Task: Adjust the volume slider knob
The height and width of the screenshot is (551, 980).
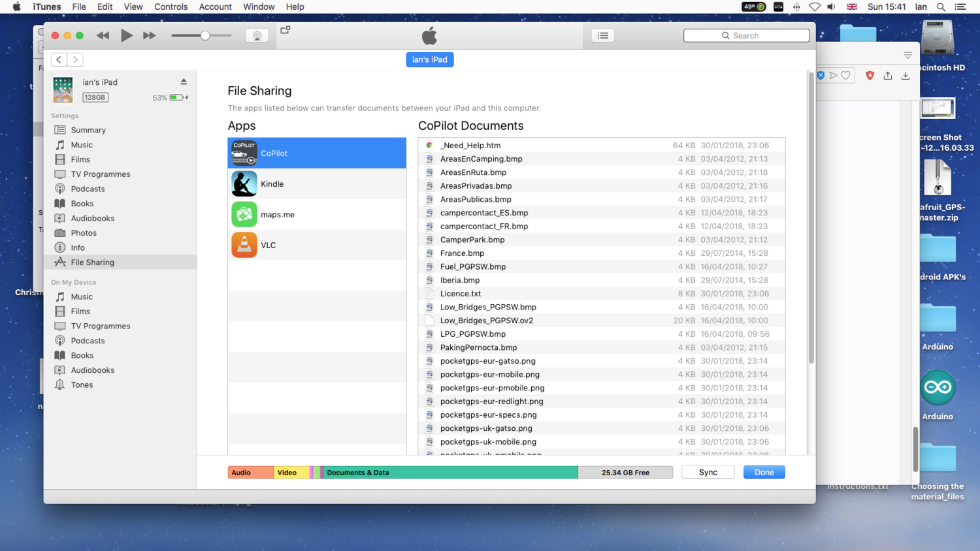Action: 205,36
